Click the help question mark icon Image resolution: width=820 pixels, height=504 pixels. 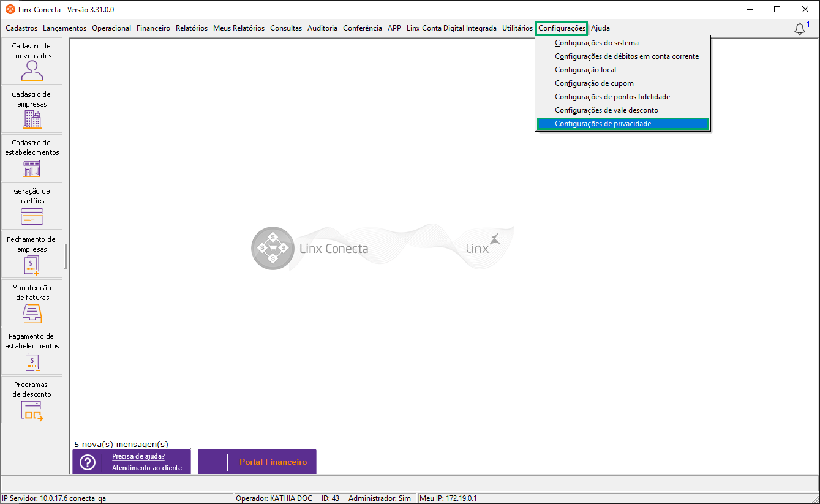(88, 462)
